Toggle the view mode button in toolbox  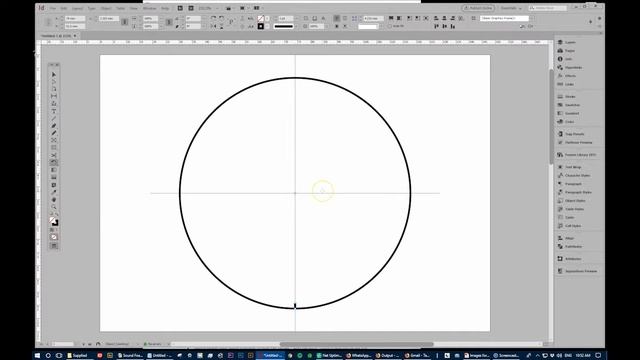coord(54,246)
